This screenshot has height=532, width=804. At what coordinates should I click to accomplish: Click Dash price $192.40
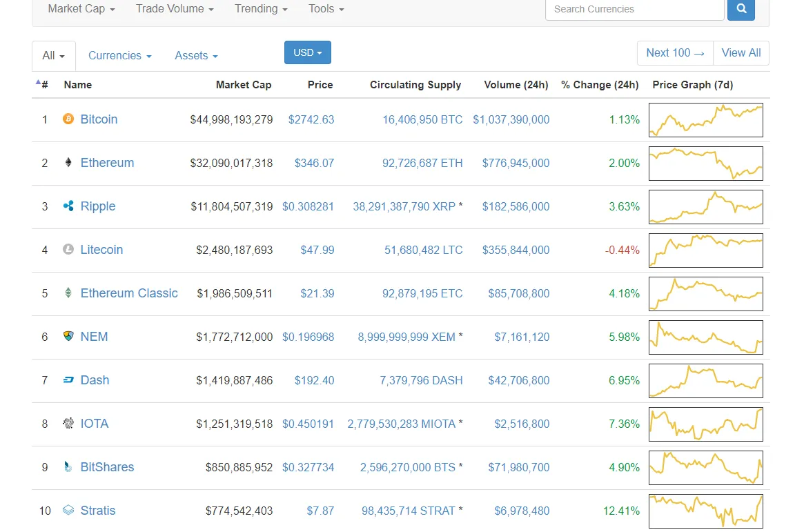click(x=314, y=380)
